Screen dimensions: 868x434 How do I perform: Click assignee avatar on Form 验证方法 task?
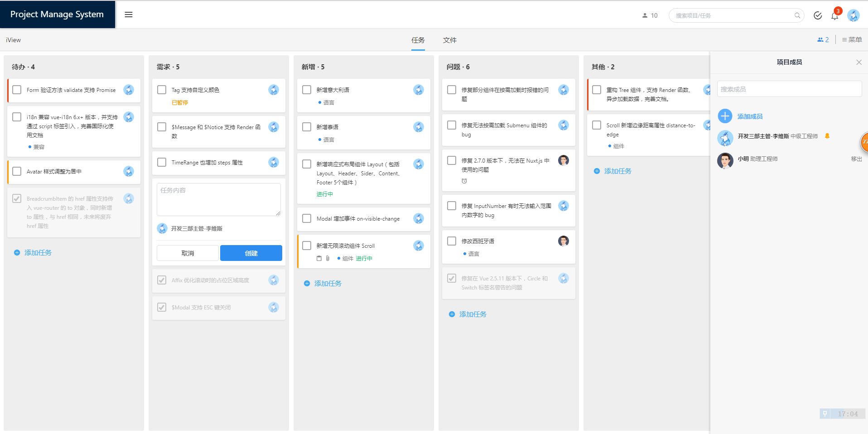click(x=129, y=90)
